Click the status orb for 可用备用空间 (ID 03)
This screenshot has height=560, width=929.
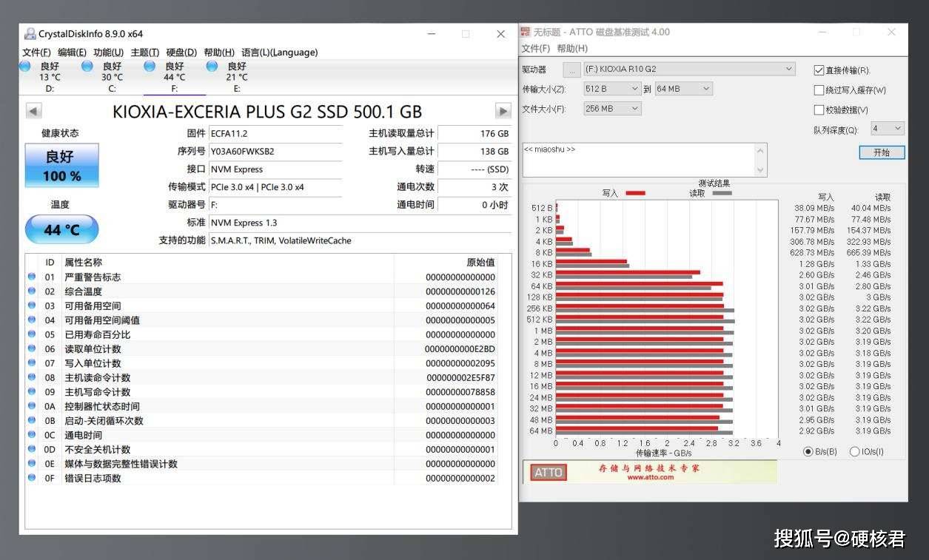32,306
